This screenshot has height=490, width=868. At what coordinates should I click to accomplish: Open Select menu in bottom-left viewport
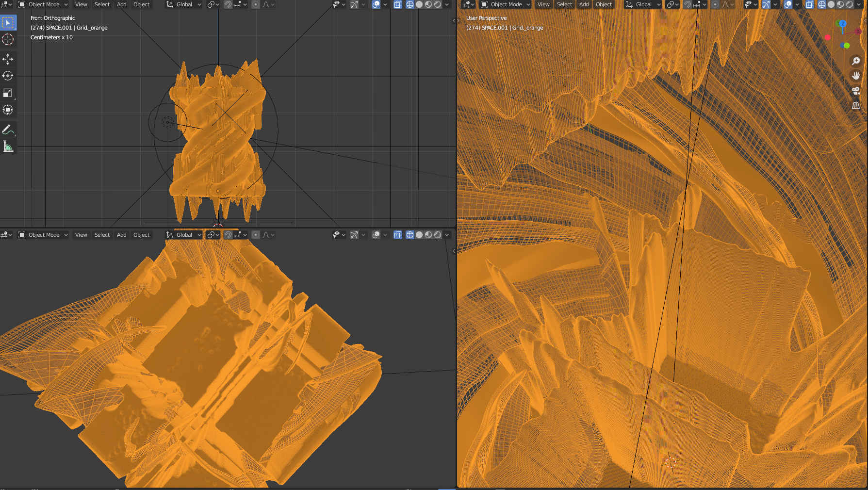102,235
